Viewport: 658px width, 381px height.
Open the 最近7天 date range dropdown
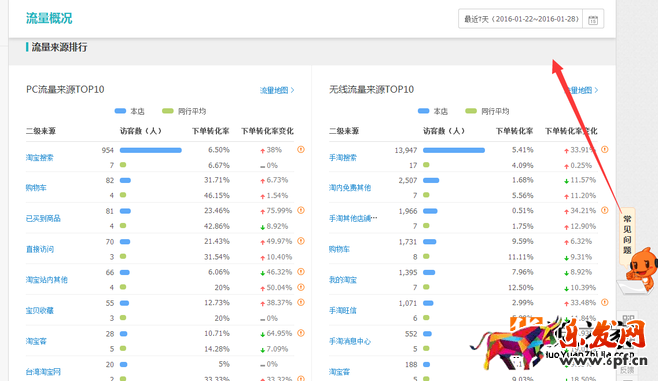[x=521, y=19]
